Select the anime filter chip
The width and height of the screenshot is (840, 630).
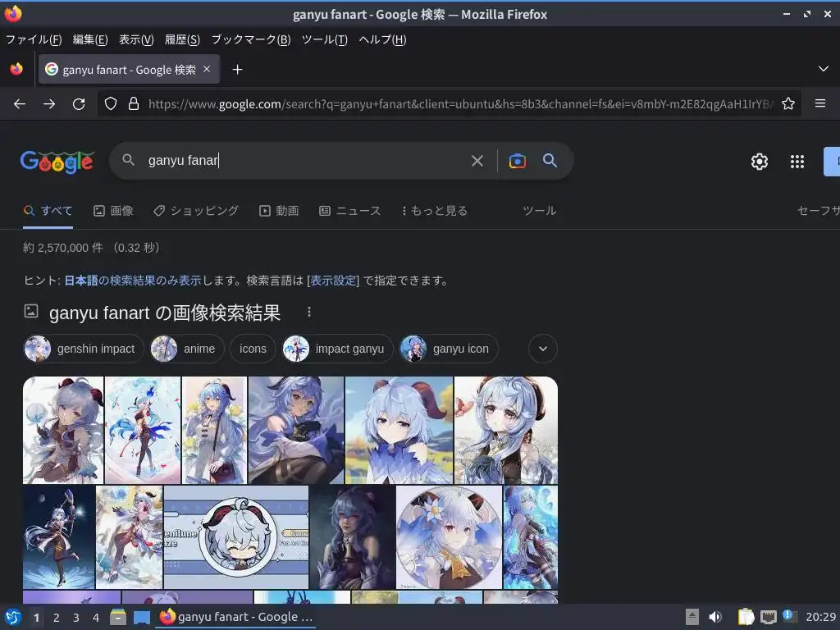click(186, 349)
